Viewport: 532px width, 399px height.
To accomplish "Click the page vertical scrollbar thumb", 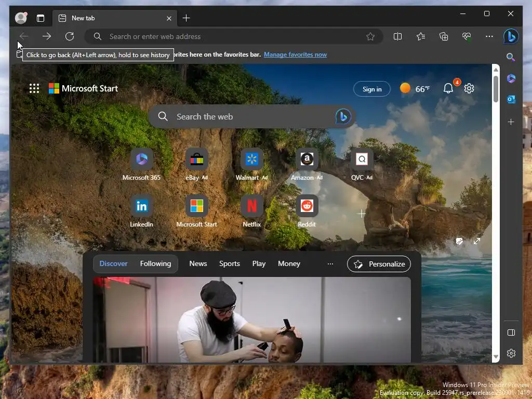I will click(496, 89).
